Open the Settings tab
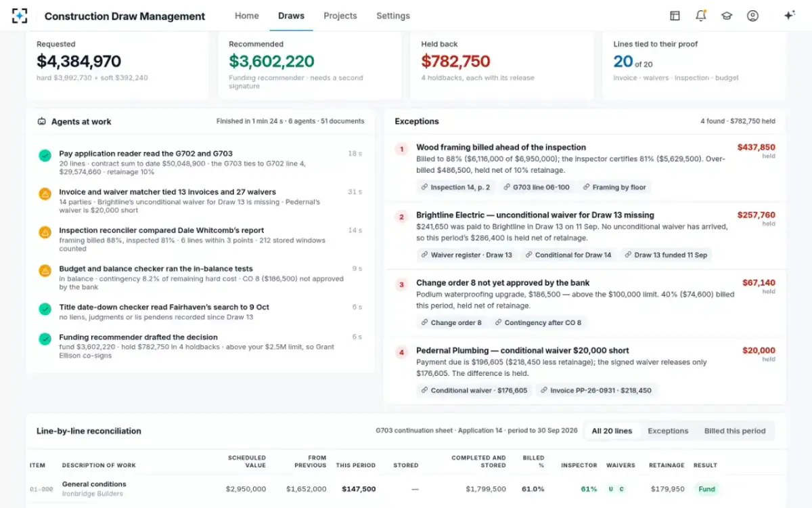The height and width of the screenshot is (508, 812). point(393,16)
